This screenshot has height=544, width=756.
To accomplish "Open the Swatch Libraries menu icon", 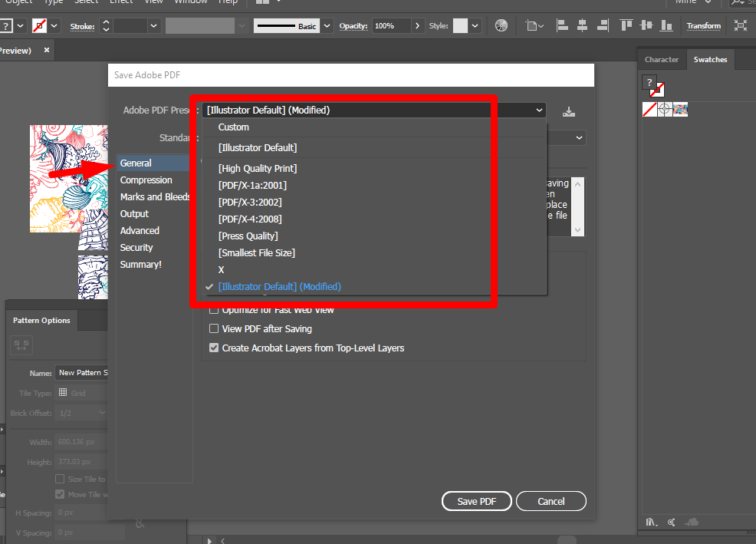I will [652, 523].
